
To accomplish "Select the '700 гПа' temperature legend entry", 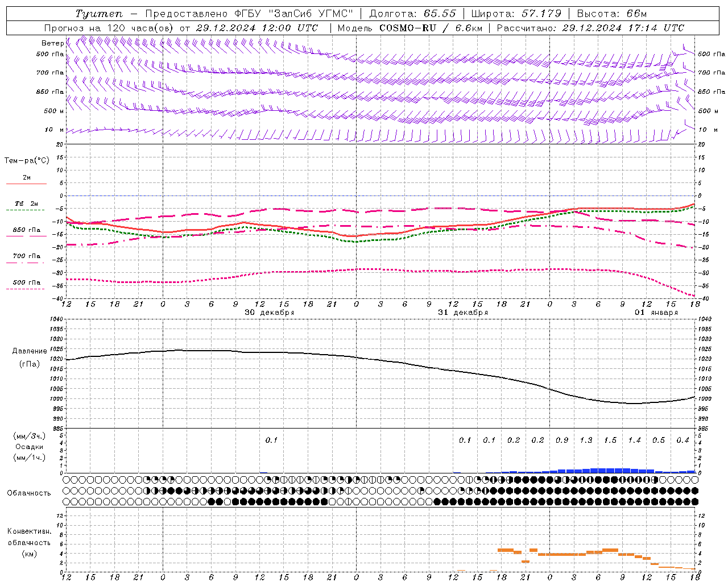I will pos(27,256).
